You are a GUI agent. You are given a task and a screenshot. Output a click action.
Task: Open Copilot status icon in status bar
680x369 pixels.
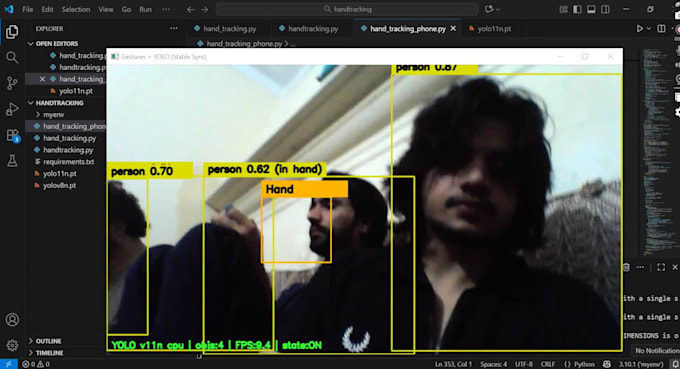[607, 364]
